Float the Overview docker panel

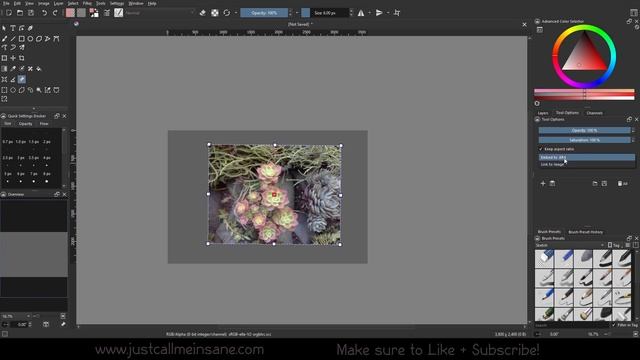coord(57,195)
